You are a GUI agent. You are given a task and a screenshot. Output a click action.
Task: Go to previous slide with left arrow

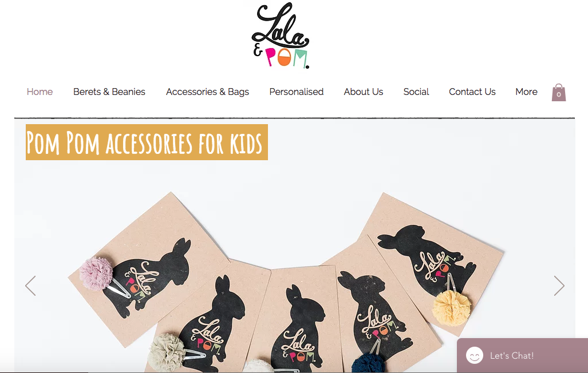click(x=30, y=285)
